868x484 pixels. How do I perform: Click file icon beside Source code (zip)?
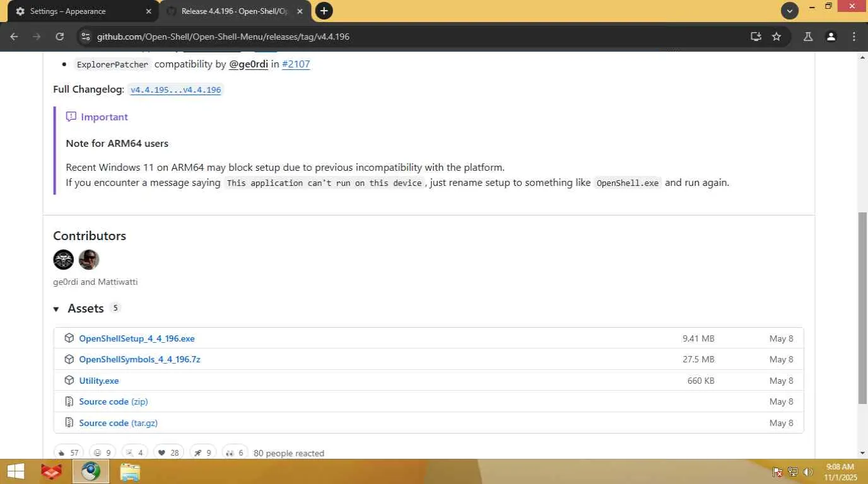coord(69,401)
